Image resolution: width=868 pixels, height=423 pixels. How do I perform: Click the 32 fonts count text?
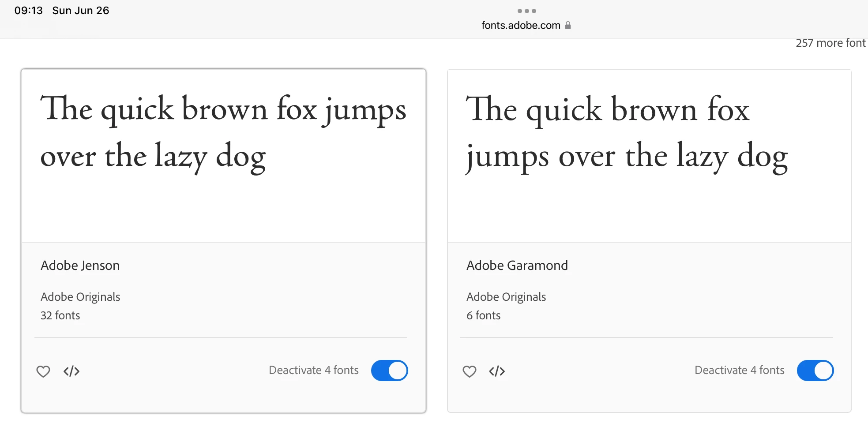pyautogui.click(x=60, y=315)
